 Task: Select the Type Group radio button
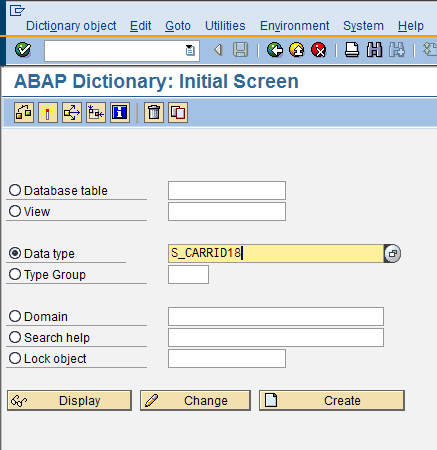tap(15, 274)
